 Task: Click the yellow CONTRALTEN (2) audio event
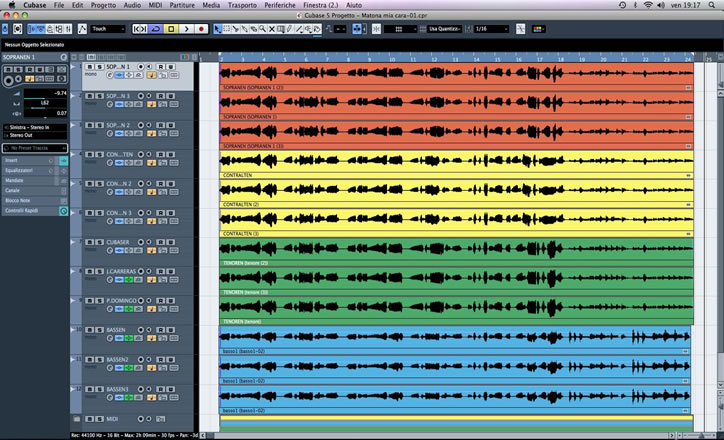[x=456, y=193]
